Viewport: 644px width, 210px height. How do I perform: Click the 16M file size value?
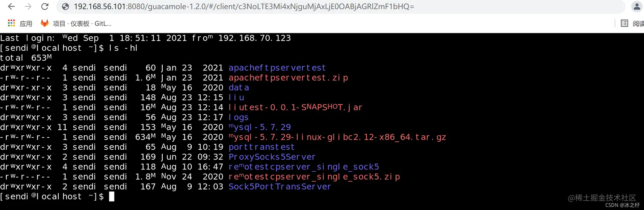tap(148, 107)
